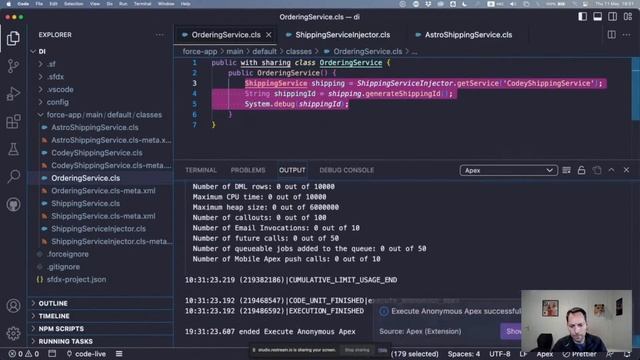Change indentation via Spaces: 4
640x360 pixels.
464,354
